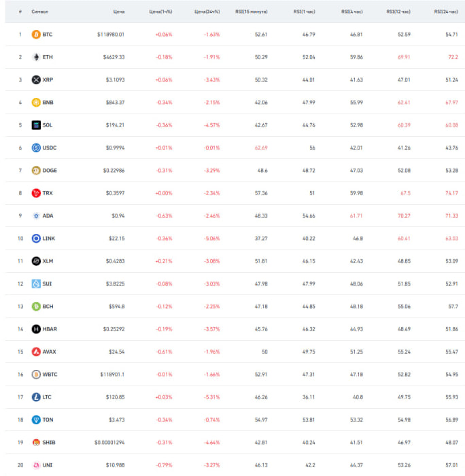The width and height of the screenshot is (465, 476).
Task: Open the DOGE symbol link
Action: (50, 170)
